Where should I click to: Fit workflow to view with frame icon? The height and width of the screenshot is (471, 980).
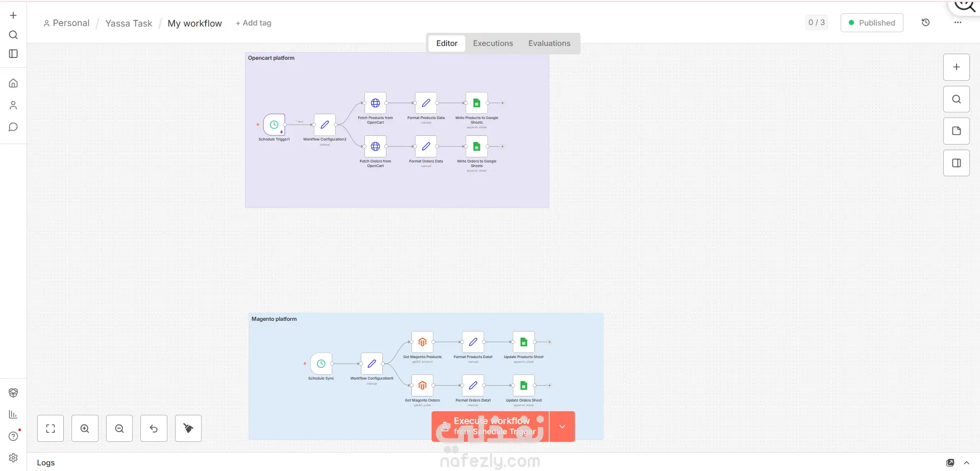pos(51,429)
